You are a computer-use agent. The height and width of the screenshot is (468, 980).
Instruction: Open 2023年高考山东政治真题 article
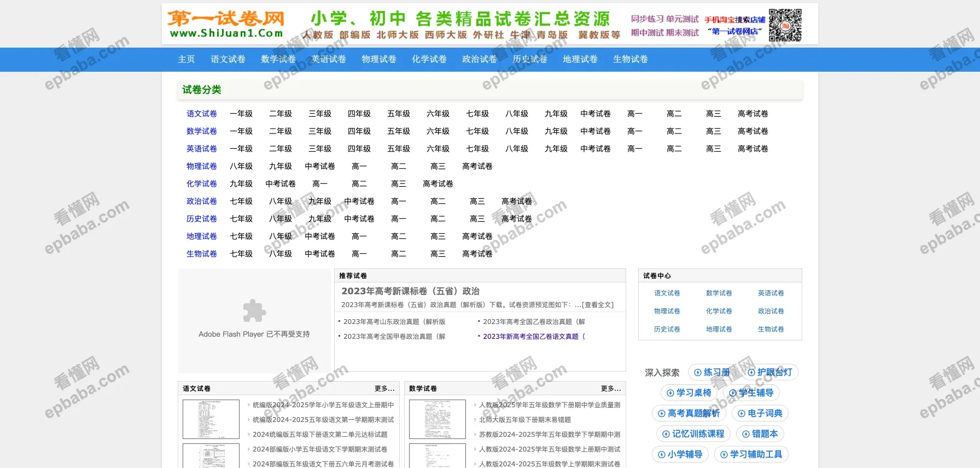coord(394,322)
